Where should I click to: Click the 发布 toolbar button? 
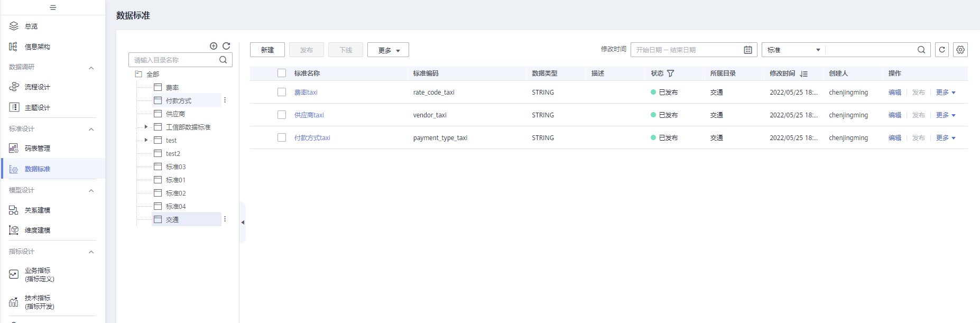pyautogui.click(x=307, y=50)
